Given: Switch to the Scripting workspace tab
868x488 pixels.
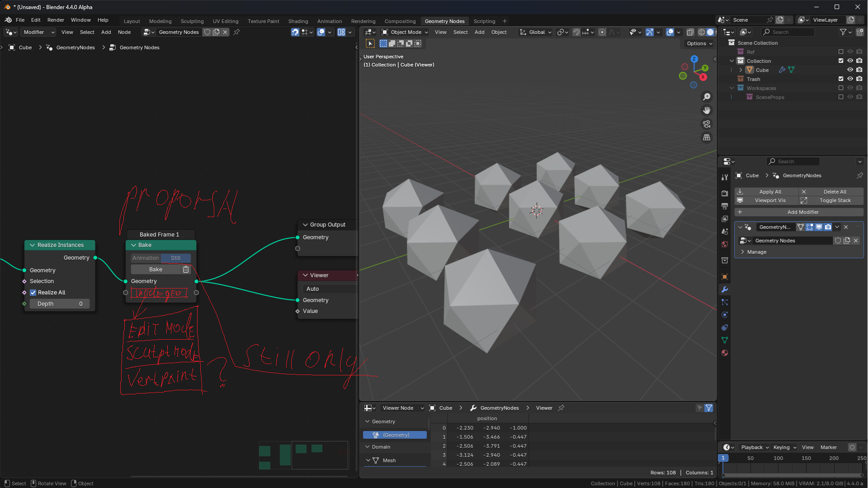Looking at the screenshot, I should 484,21.
